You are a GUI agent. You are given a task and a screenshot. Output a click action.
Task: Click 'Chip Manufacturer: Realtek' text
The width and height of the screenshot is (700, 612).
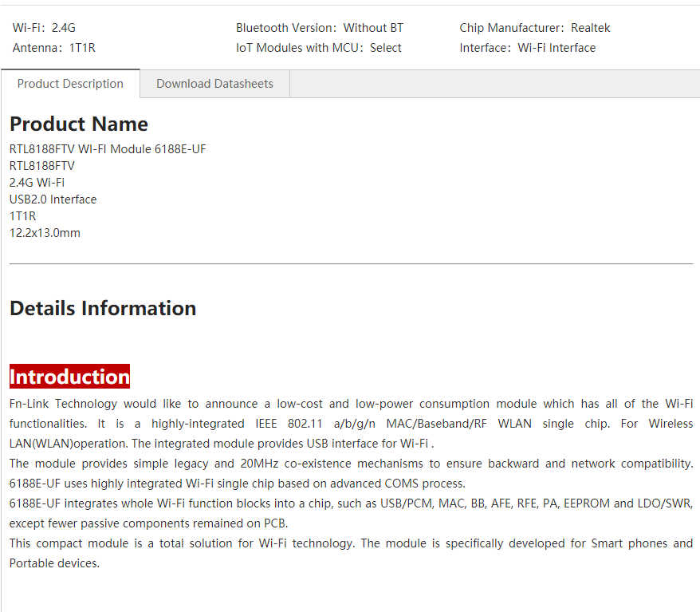(535, 28)
